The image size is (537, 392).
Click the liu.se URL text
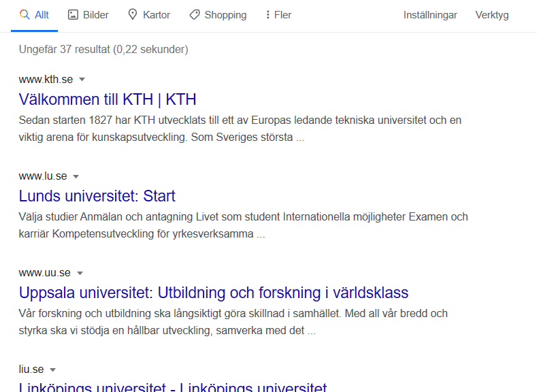31,370
